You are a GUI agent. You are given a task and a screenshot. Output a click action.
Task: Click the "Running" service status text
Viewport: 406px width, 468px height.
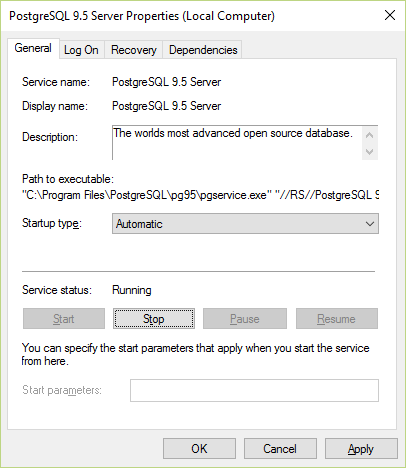tap(132, 290)
